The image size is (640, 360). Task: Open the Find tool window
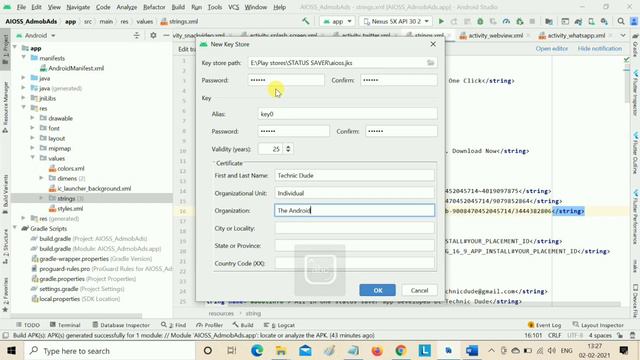173,325
